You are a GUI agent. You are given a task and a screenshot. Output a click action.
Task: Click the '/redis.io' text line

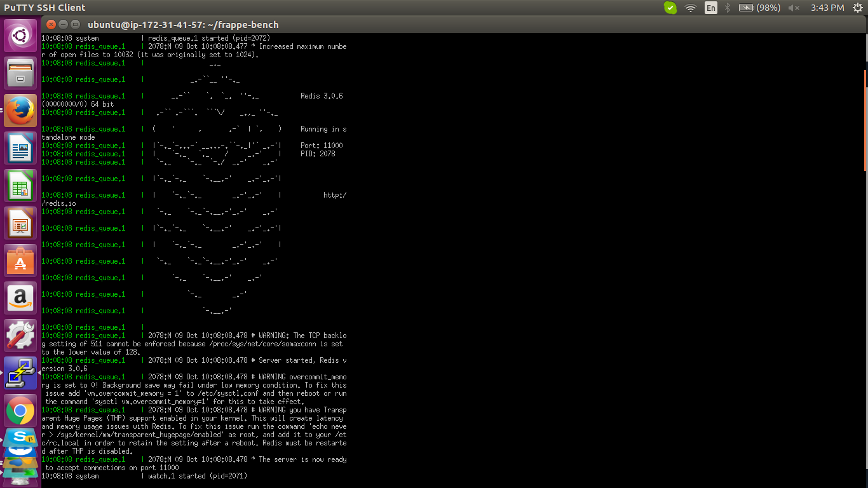[x=58, y=203]
